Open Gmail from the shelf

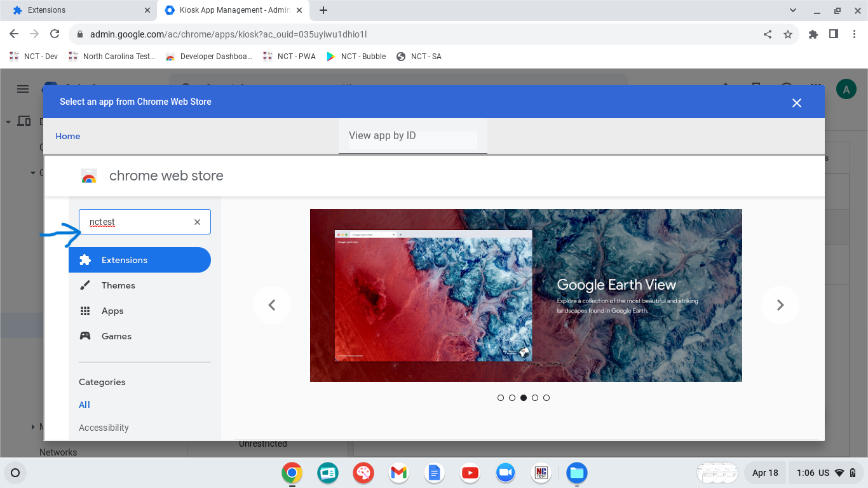(x=399, y=473)
